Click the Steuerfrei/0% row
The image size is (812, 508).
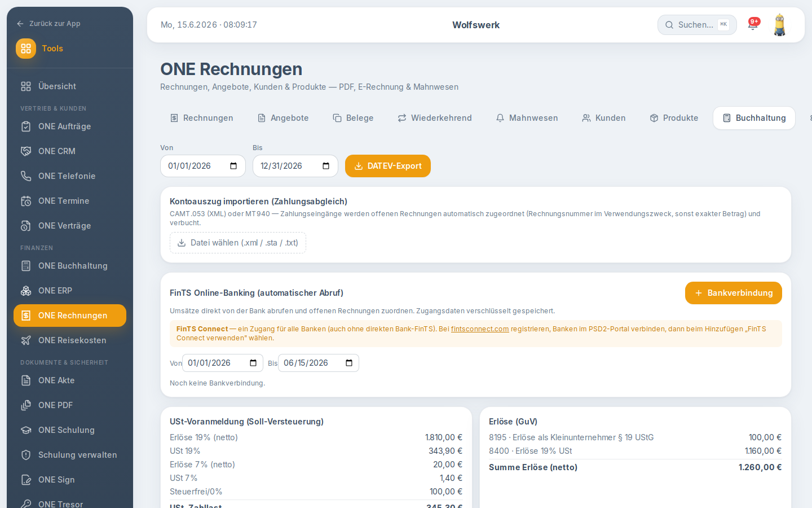coord(316,492)
